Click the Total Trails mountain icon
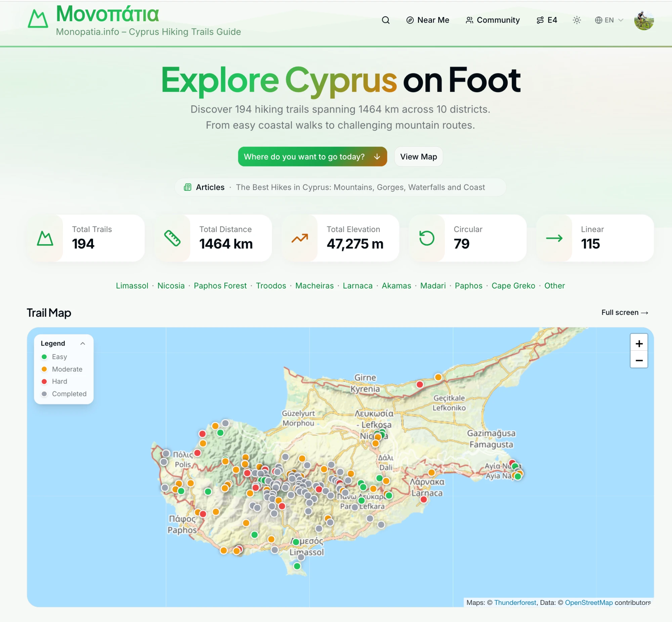Image resolution: width=672 pixels, height=622 pixels. 45,238
